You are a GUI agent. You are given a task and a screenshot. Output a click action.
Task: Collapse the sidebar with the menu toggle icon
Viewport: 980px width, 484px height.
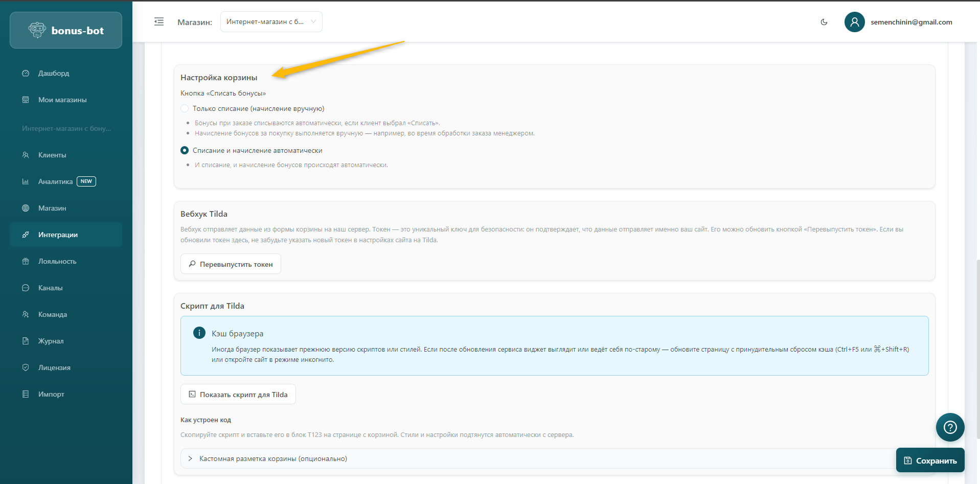pos(159,21)
